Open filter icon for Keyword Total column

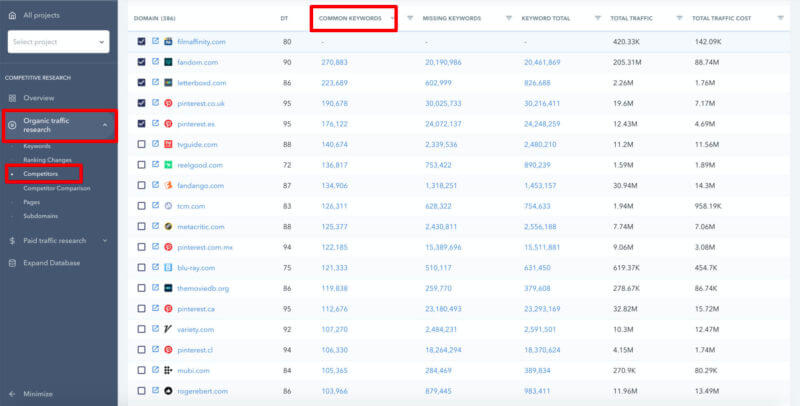(597, 18)
